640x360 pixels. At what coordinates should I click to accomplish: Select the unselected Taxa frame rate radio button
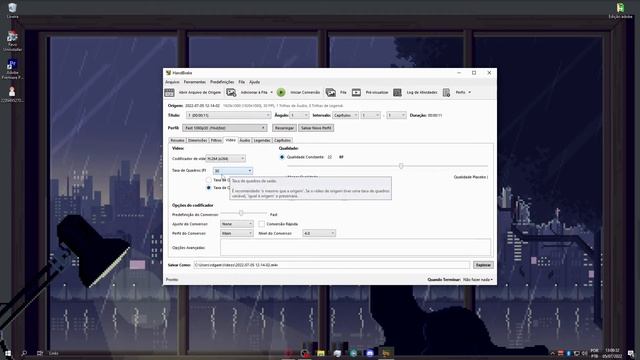(x=209, y=180)
